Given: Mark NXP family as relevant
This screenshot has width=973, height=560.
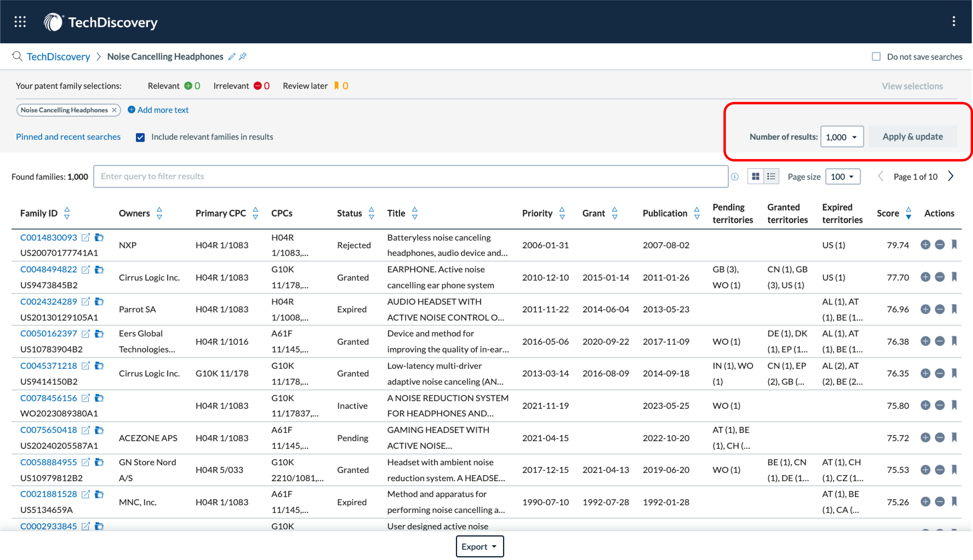Looking at the screenshot, I should tap(925, 245).
